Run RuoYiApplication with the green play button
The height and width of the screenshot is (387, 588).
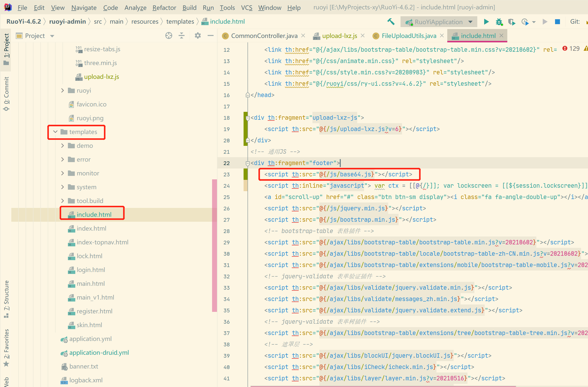click(486, 22)
